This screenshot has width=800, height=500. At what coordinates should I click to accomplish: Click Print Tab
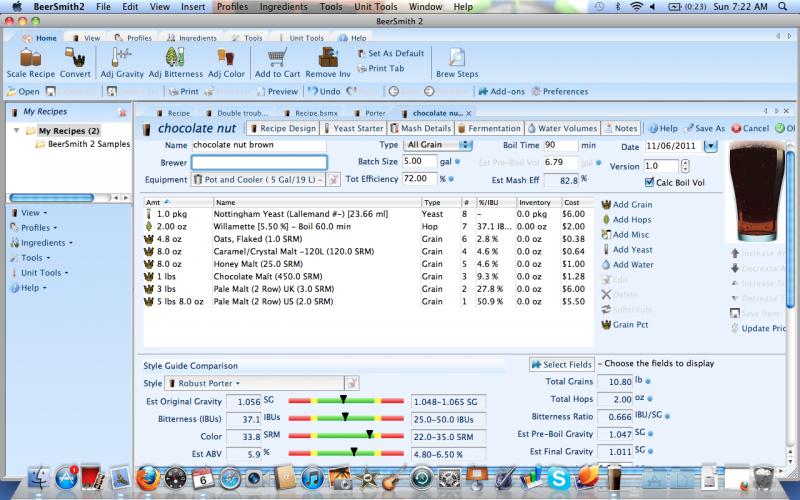(x=381, y=68)
